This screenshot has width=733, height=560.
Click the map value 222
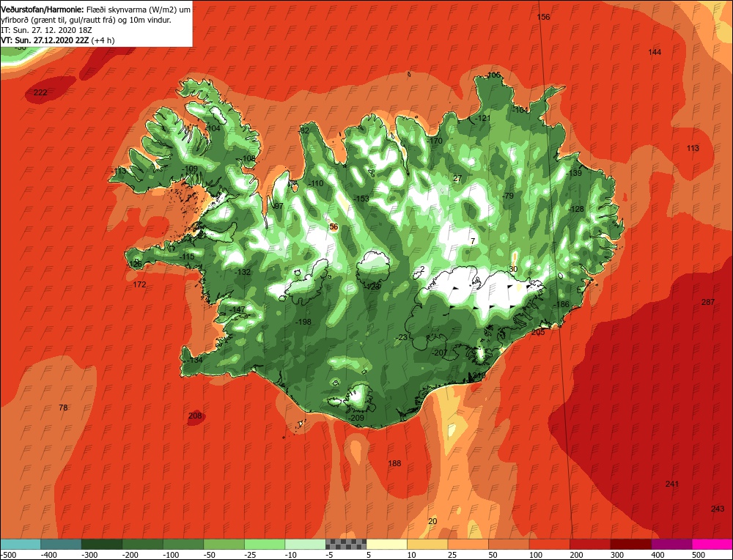pyautogui.click(x=40, y=92)
